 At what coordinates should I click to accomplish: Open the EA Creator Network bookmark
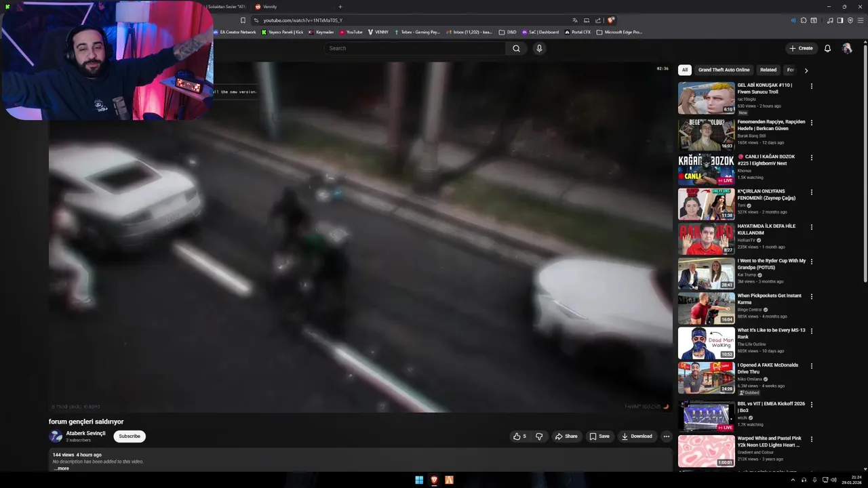235,32
